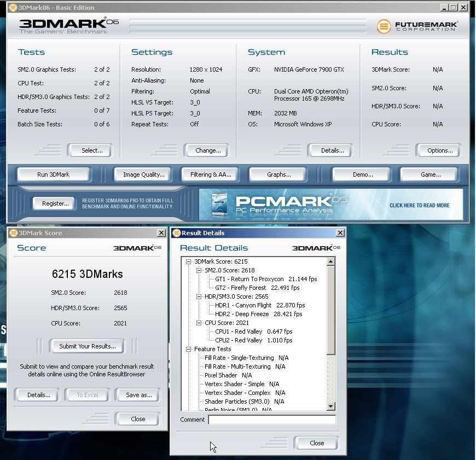Select GT2 - Firefly Forest row
The height and width of the screenshot is (460, 476).
click(257, 288)
